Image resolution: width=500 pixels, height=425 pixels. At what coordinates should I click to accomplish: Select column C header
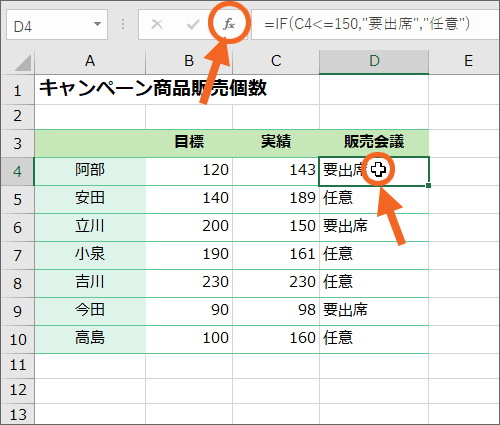(276, 62)
